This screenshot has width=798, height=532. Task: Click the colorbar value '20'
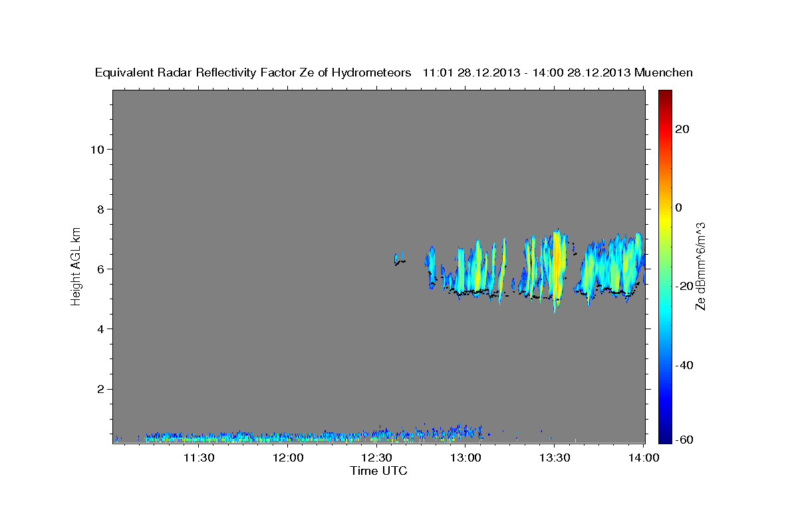[x=682, y=129]
